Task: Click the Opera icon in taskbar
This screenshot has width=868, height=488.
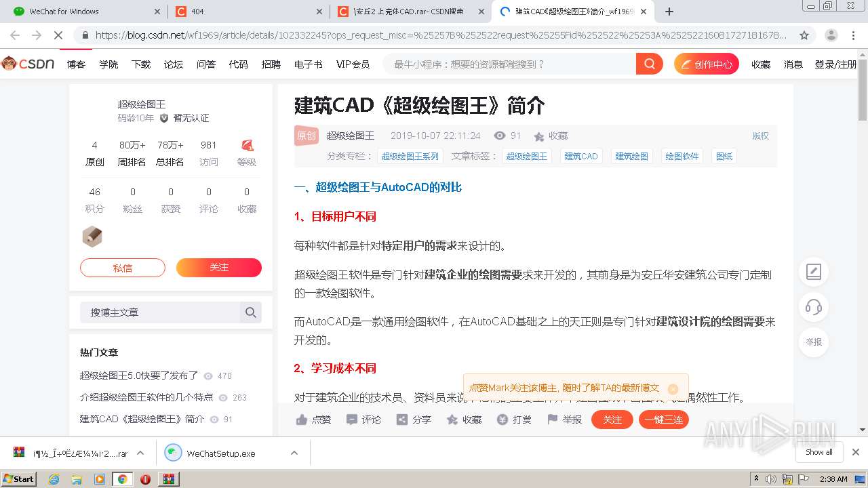Action: coord(145,479)
